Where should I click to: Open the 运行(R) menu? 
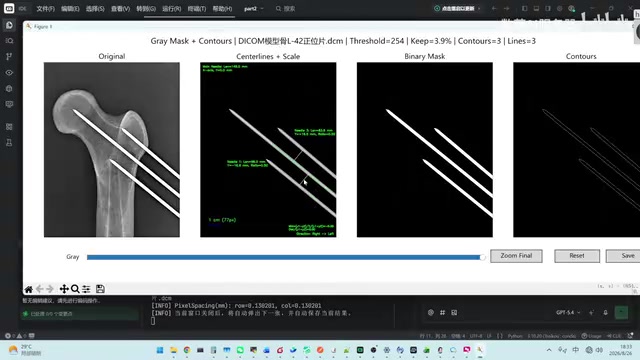click(171, 9)
